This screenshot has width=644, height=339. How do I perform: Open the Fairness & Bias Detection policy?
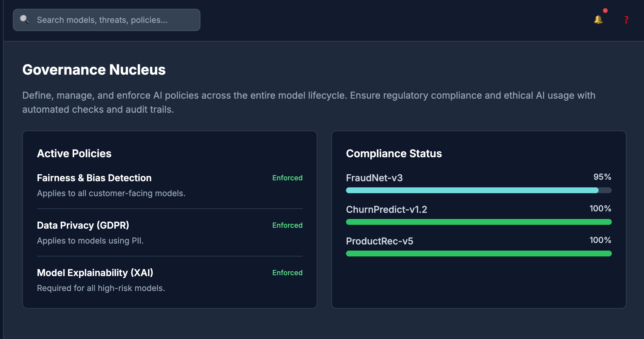tap(94, 178)
